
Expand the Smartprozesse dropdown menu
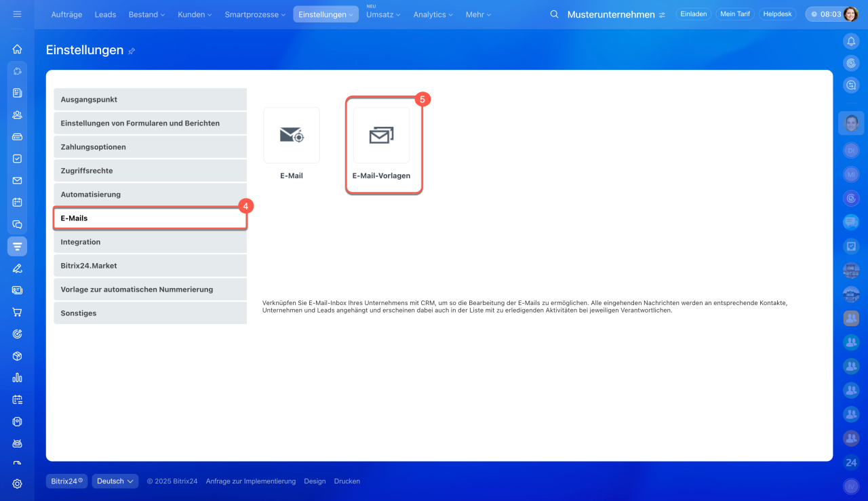(x=256, y=14)
